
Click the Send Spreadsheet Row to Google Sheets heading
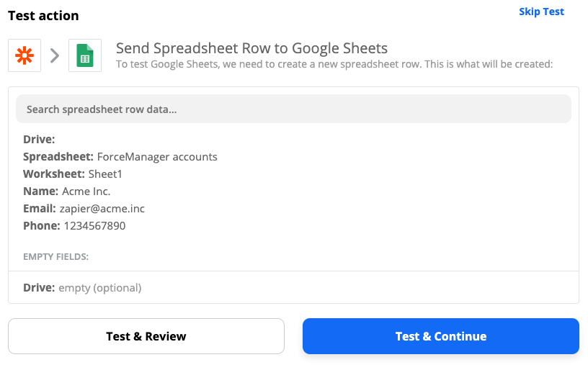click(x=251, y=48)
